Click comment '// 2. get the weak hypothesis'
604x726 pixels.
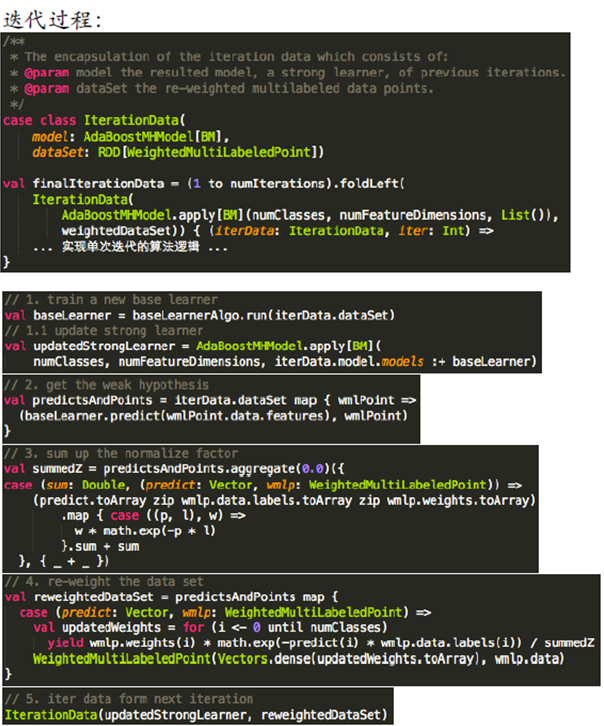tap(106, 385)
